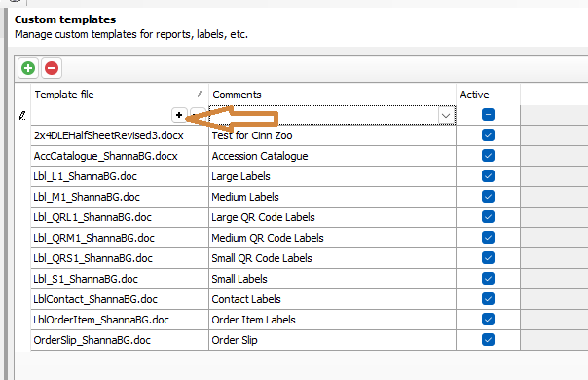588x380 pixels.
Task: Click the 'Small Labels' comment cell
Action: pos(332,279)
